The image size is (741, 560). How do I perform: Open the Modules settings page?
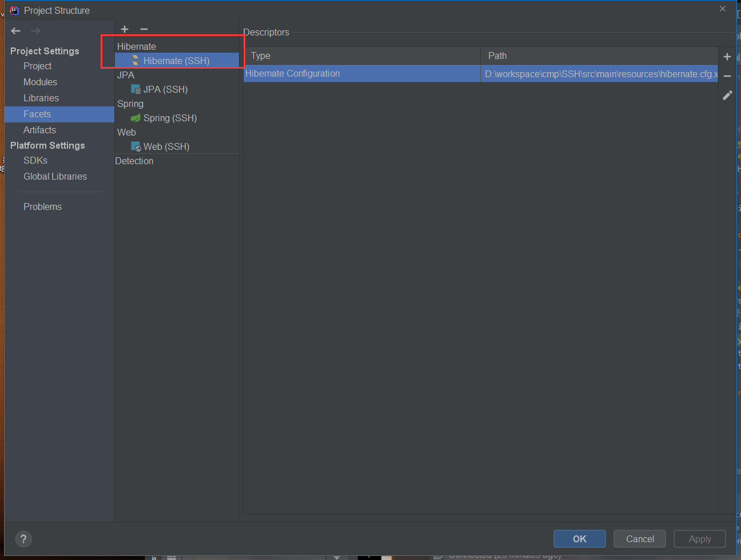(x=40, y=82)
